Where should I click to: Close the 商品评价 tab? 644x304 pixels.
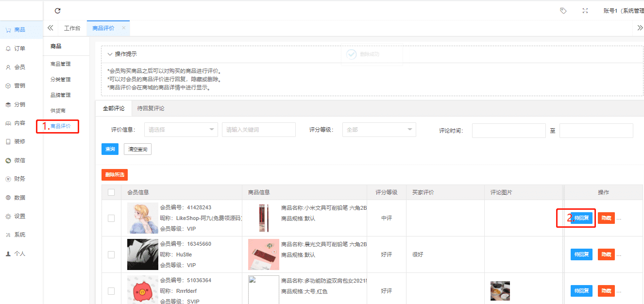[x=124, y=28]
